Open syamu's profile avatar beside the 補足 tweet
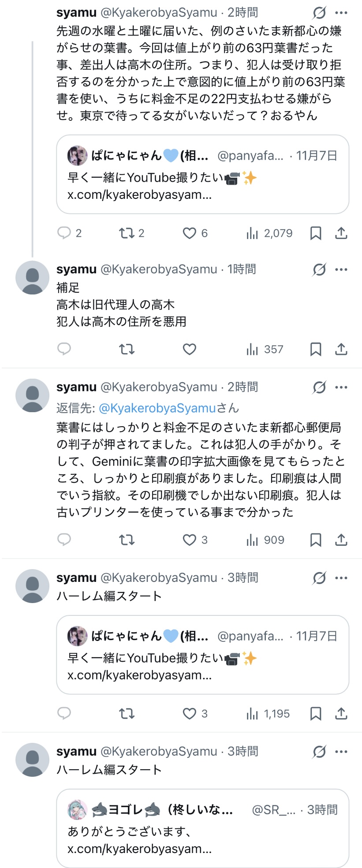 pos(32,278)
